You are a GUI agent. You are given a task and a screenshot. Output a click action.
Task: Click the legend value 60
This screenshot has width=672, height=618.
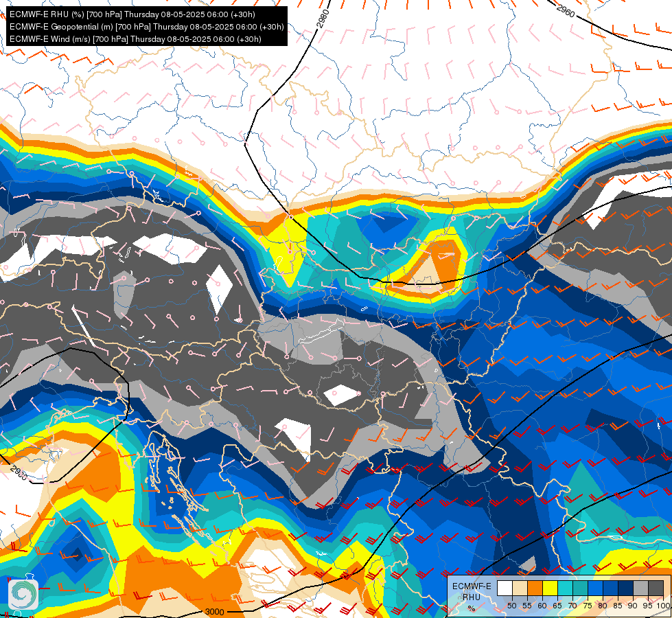pos(542,606)
